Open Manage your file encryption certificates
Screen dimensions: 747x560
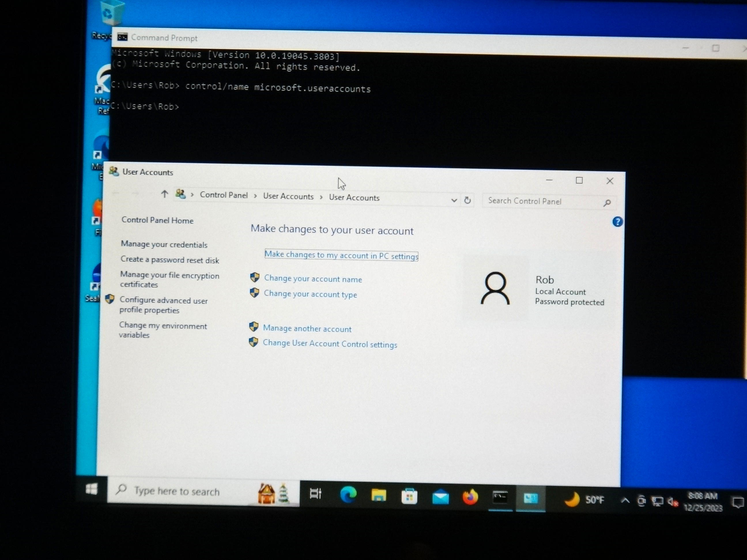[169, 280]
